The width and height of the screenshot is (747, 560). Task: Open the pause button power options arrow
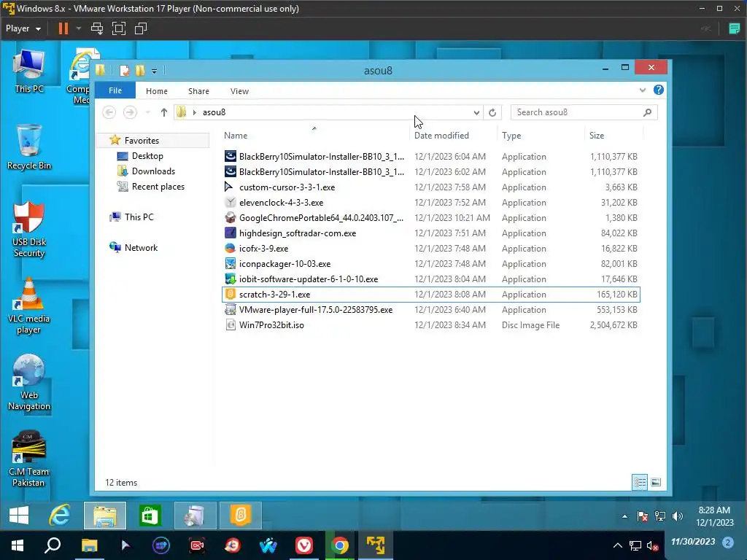(79, 28)
